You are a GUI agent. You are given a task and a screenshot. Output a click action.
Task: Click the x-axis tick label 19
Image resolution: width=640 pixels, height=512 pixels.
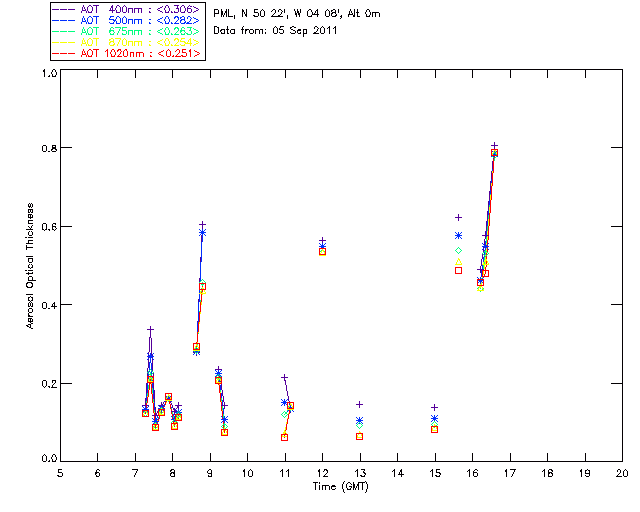click(585, 473)
